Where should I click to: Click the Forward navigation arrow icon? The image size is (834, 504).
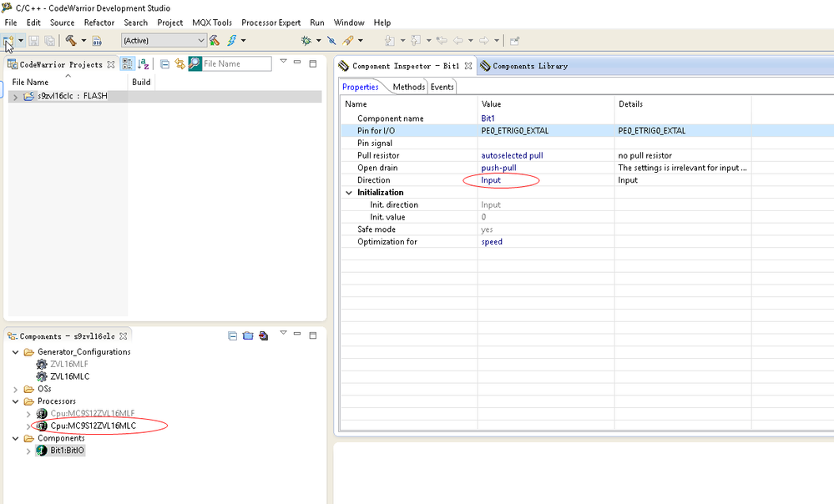(x=483, y=40)
